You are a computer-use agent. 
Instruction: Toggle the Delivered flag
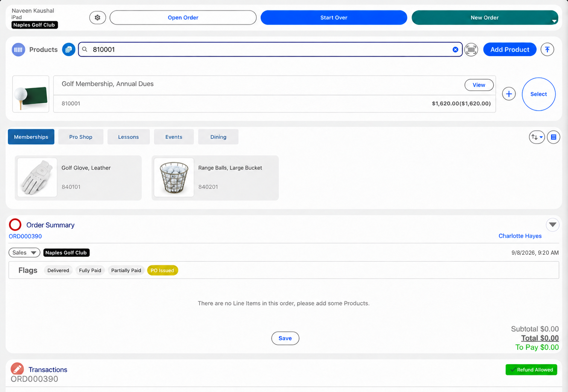click(58, 270)
